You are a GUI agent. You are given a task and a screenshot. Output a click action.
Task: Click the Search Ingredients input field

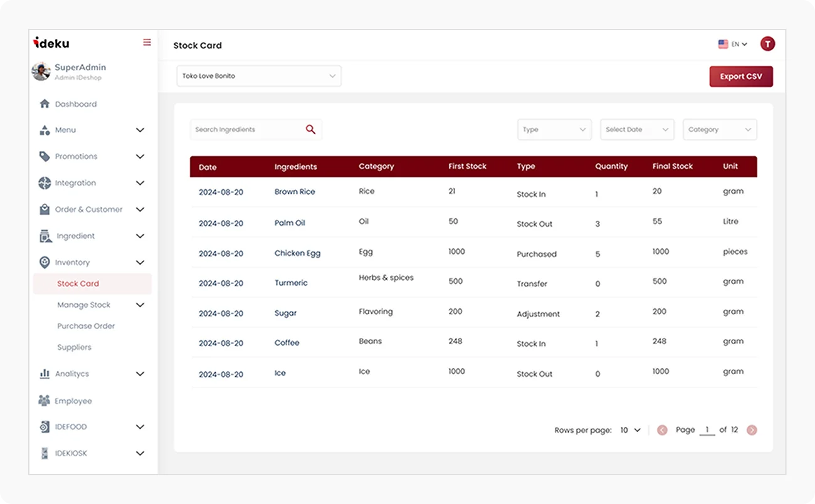[256, 130]
